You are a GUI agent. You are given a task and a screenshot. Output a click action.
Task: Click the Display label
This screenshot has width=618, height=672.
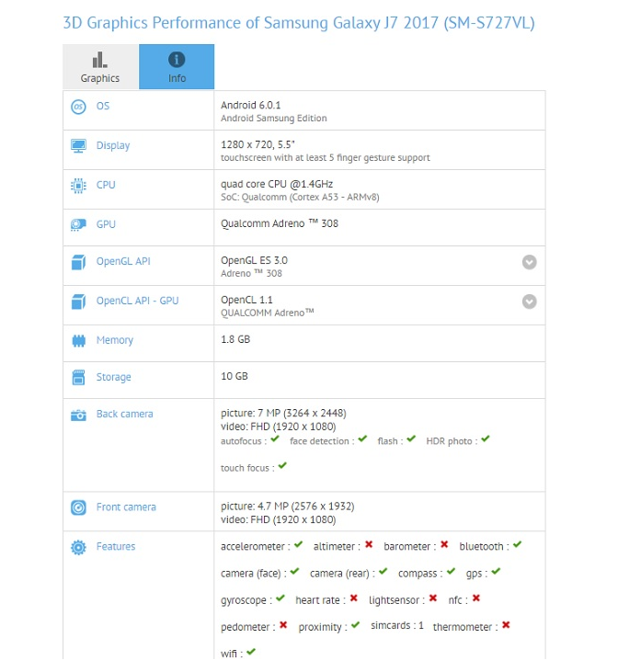[113, 146]
